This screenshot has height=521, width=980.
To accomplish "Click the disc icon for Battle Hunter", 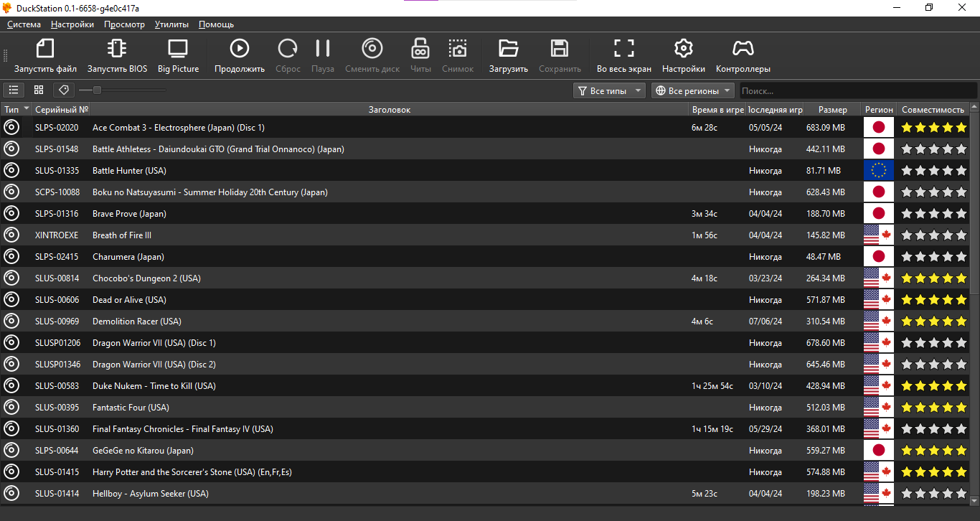I will (11, 171).
